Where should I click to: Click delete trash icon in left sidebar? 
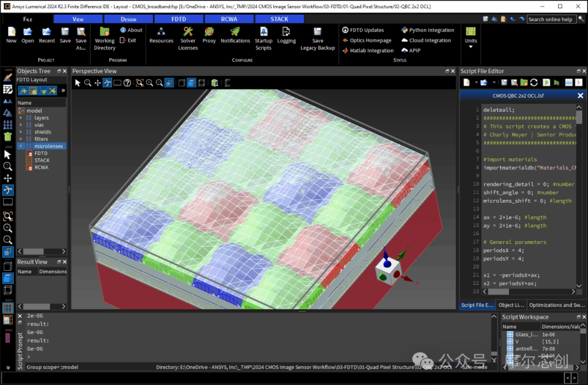pyautogui.click(x=8, y=136)
